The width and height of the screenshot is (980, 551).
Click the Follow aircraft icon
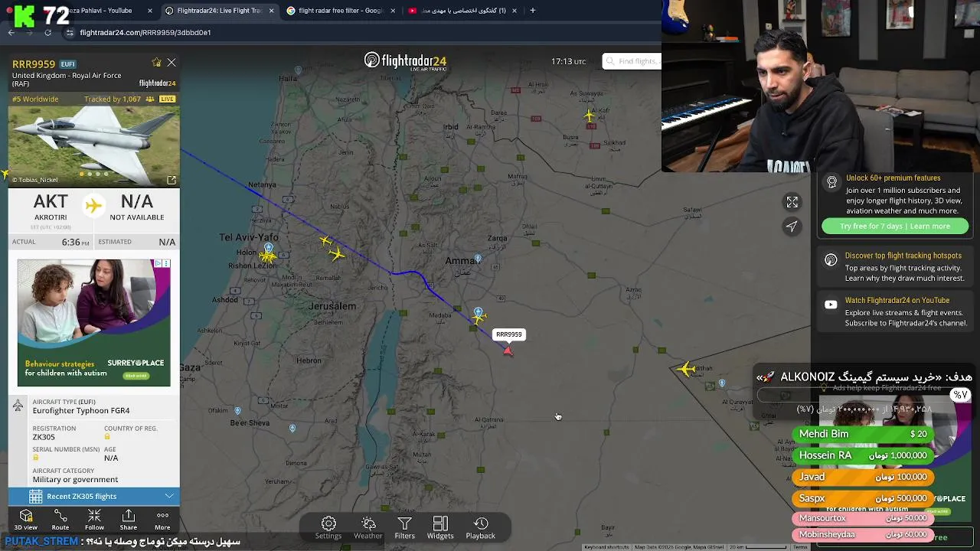coord(94,520)
